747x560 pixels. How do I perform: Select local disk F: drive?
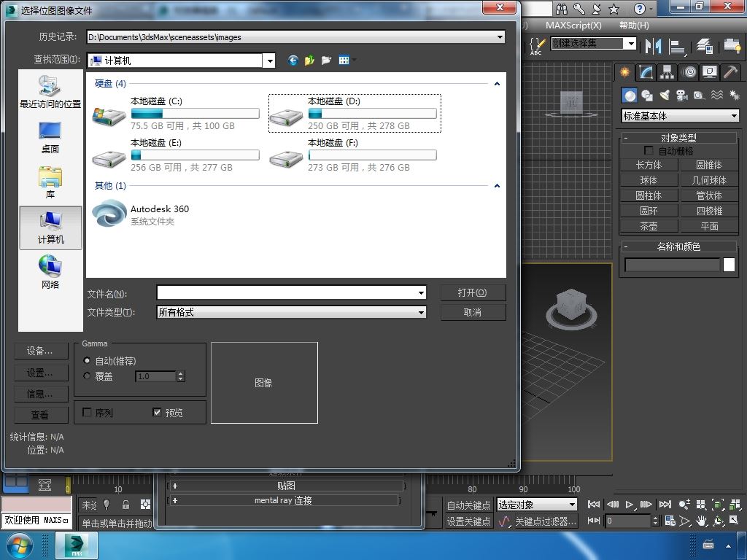point(353,155)
